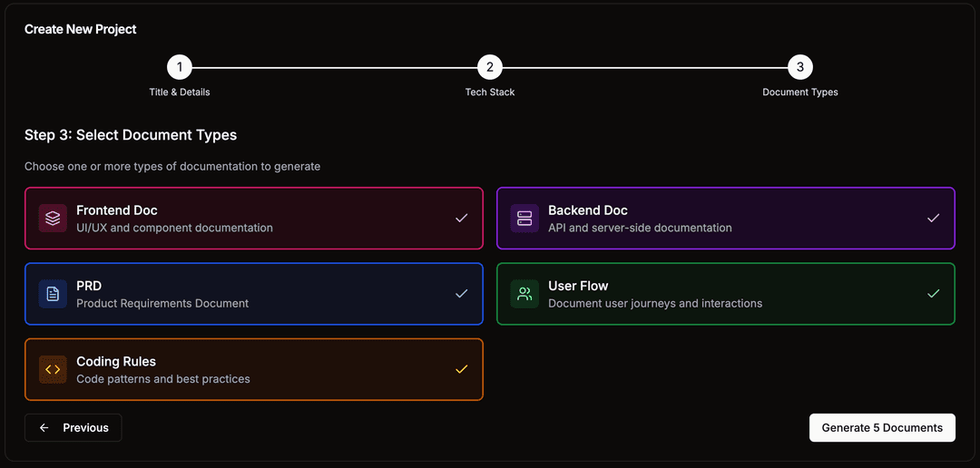Go to step 1 circle in stepper
The image size is (980, 468).
click(x=180, y=67)
